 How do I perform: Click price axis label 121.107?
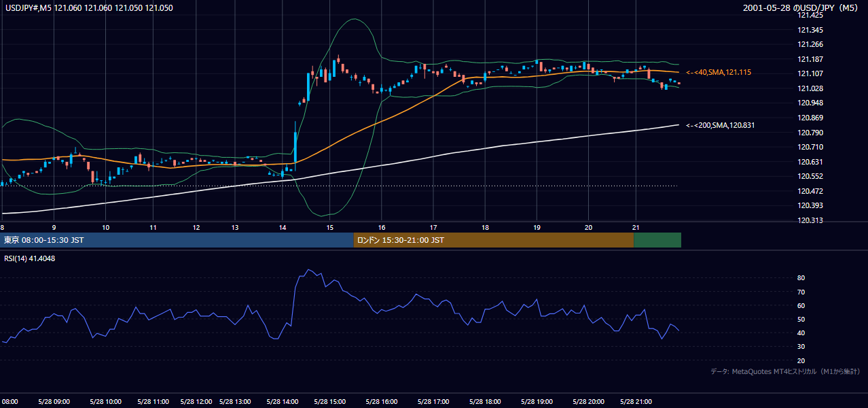point(810,73)
